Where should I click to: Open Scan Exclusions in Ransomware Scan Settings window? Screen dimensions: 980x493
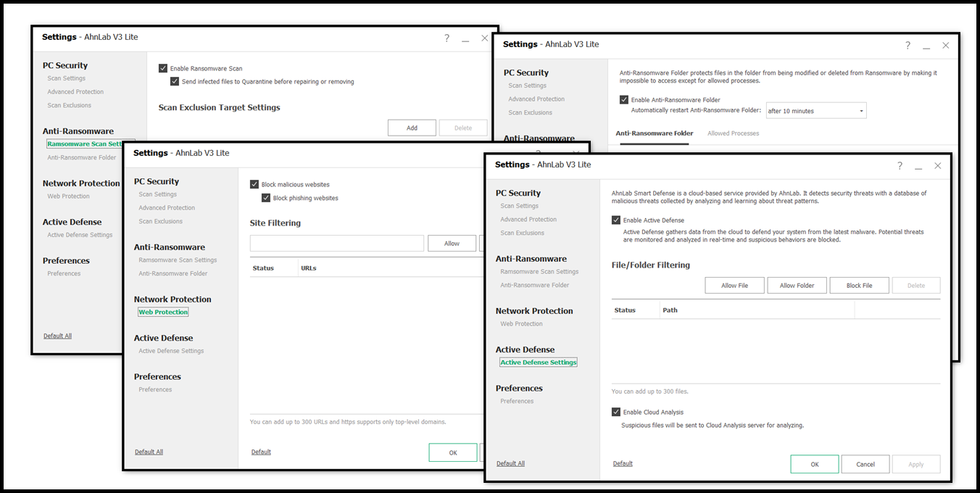[70, 105]
